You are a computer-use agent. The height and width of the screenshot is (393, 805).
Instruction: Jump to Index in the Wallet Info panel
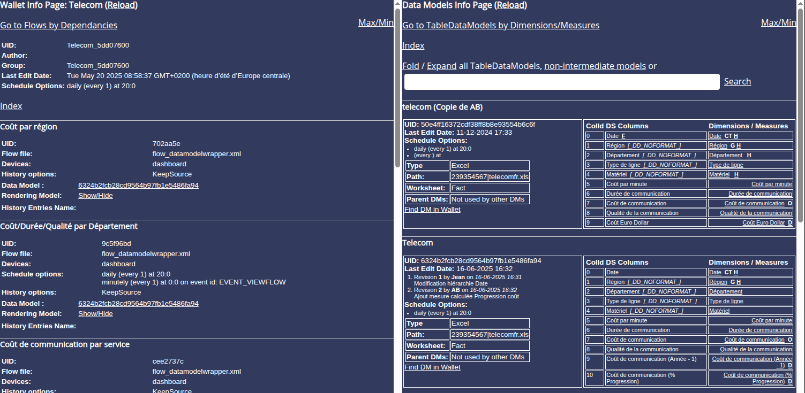click(x=11, y=106)
